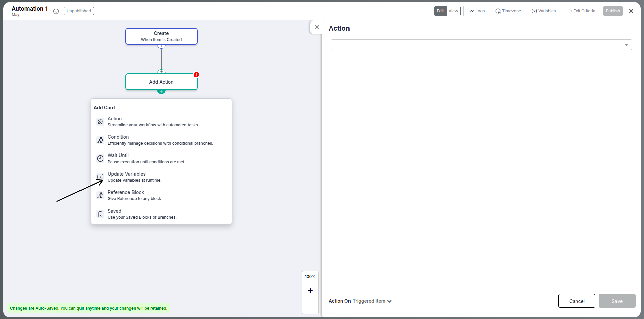Click the Automation 1 title
This screenshot has height=319, width=644.
pos(30,9)
